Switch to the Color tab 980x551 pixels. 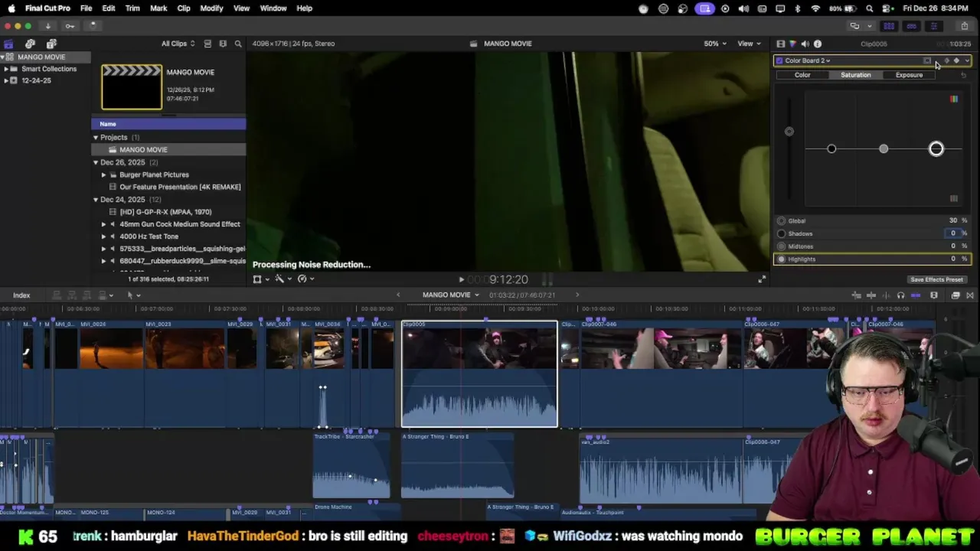click(x=802, y=75)
